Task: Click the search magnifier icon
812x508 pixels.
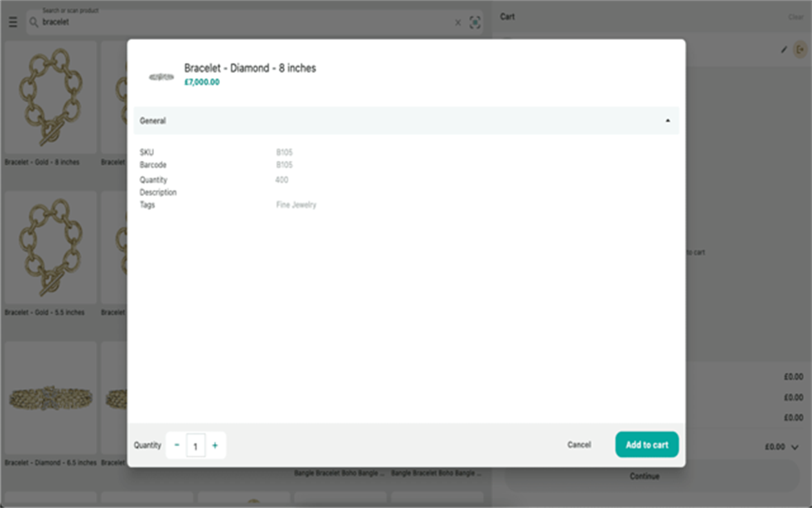Action: pos(32,21)
